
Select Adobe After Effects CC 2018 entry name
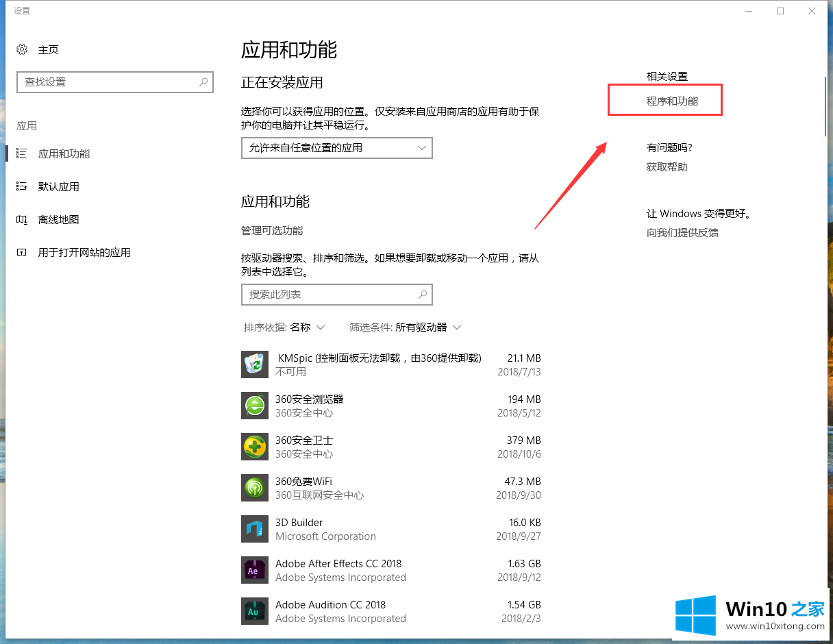point(338,563)
